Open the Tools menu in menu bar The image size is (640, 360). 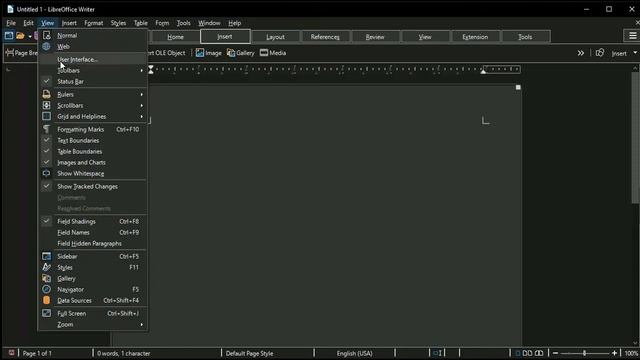183,23
